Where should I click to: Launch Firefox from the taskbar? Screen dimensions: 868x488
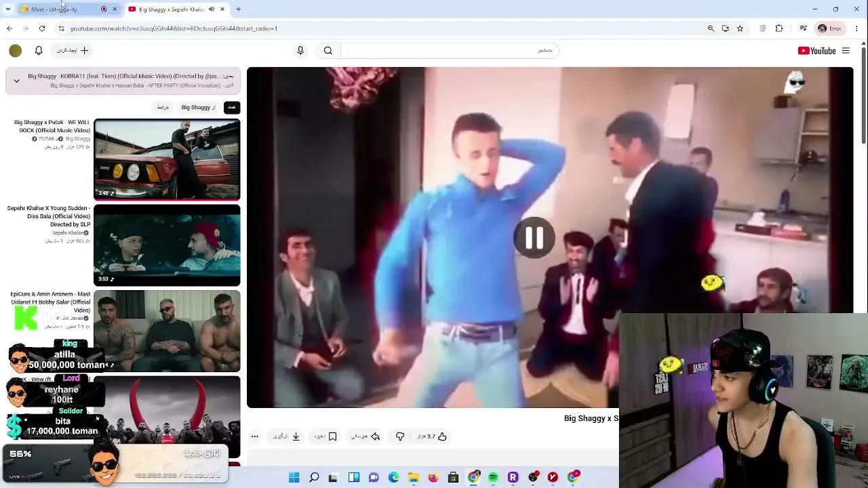tap(433, 478)
